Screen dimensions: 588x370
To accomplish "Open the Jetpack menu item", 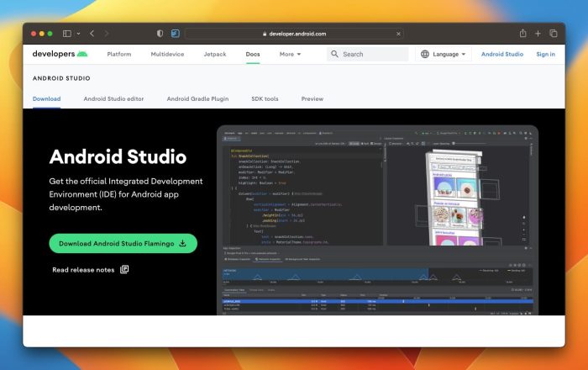I will [215, 55].
